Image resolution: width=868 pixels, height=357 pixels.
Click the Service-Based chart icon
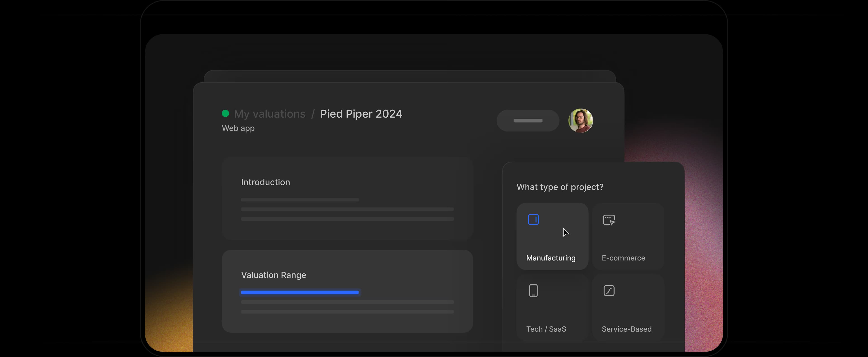pos(609,291)
